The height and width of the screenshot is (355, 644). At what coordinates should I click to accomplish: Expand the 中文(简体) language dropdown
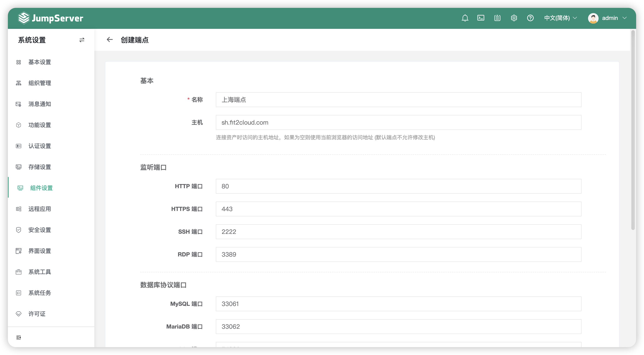[x=560, y=18]
